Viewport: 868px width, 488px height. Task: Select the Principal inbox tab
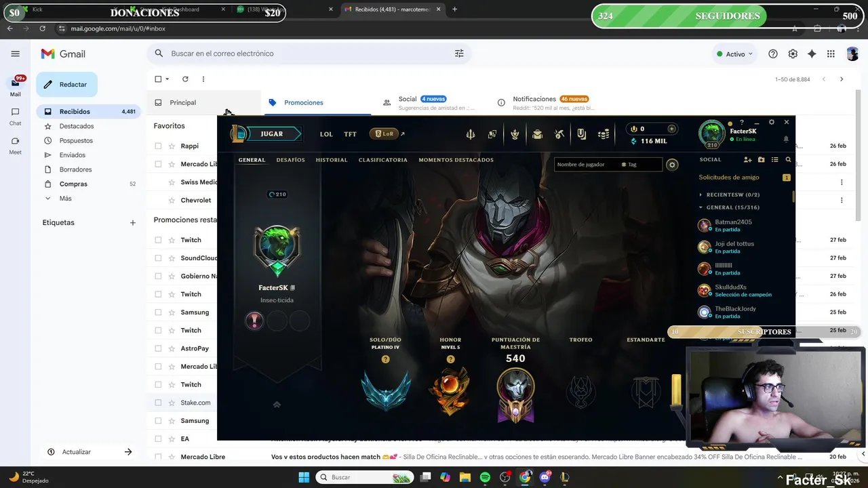(203, 102)
